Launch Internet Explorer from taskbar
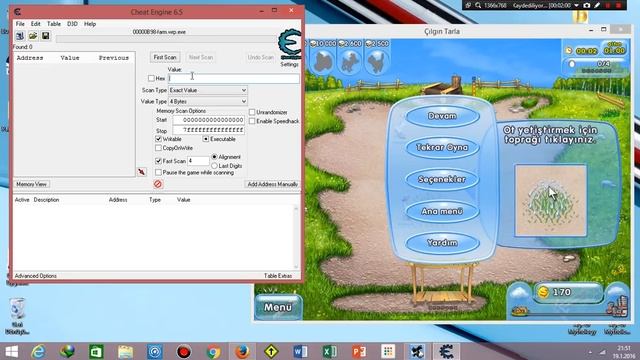This screenshot has height=360, width=640. pyautogui.click(x=38, y=351)
